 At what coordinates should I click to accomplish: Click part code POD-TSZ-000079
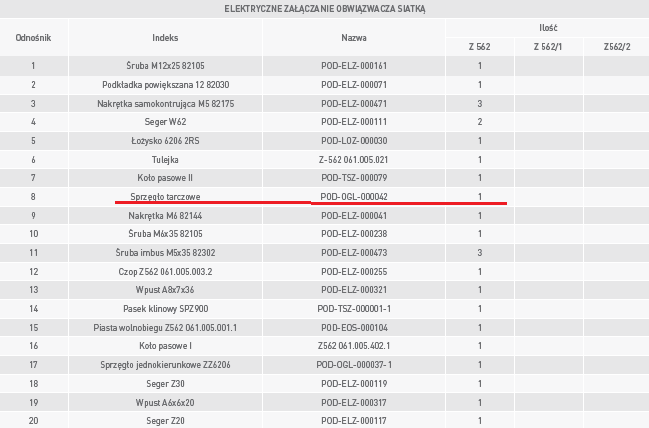[x=353, y=178]
